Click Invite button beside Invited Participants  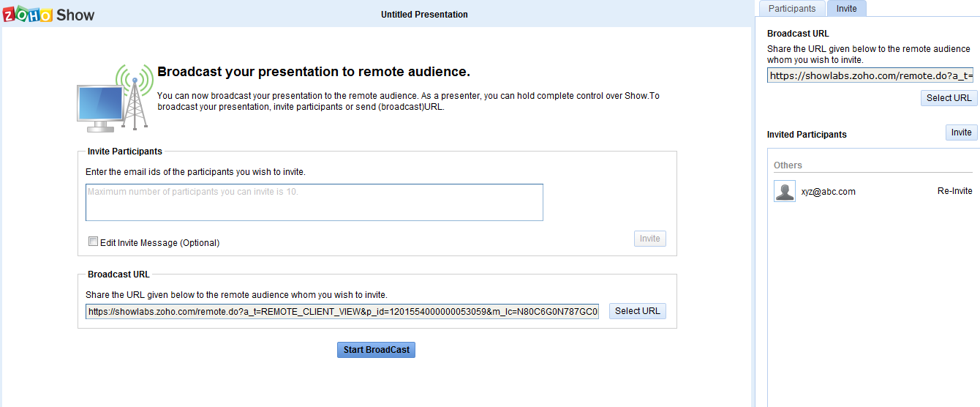[x=961, y=132]
